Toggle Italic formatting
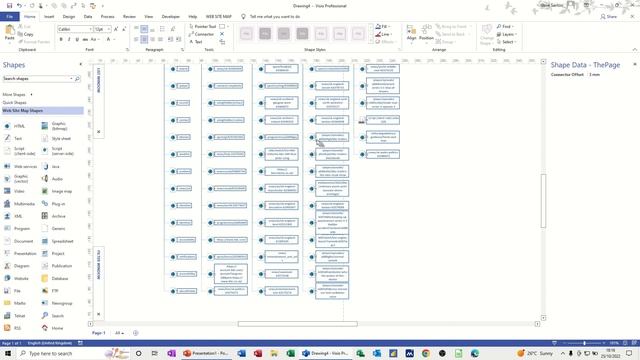Image resolution: width=640 pixels, height=360 pixels. point(69,40)
